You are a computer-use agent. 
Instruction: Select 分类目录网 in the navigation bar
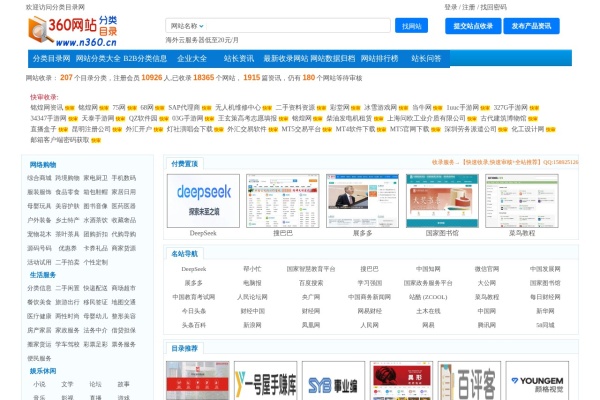click(52, 59)
